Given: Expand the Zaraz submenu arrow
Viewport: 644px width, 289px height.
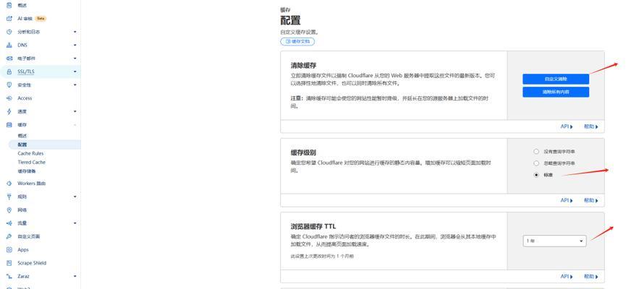Looking at the screenshot, I should point(75,276).
